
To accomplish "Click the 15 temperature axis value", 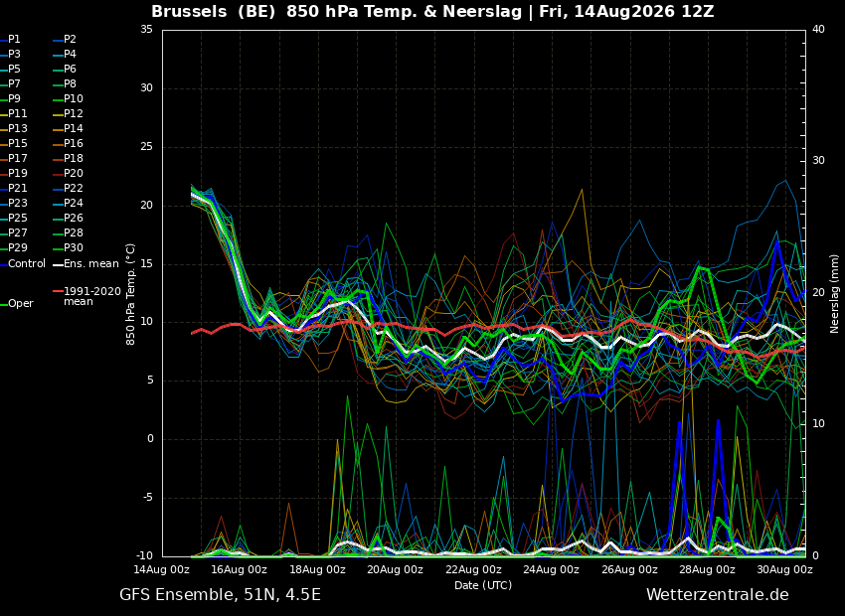I will pyautogui.click(x=146, y=264).
